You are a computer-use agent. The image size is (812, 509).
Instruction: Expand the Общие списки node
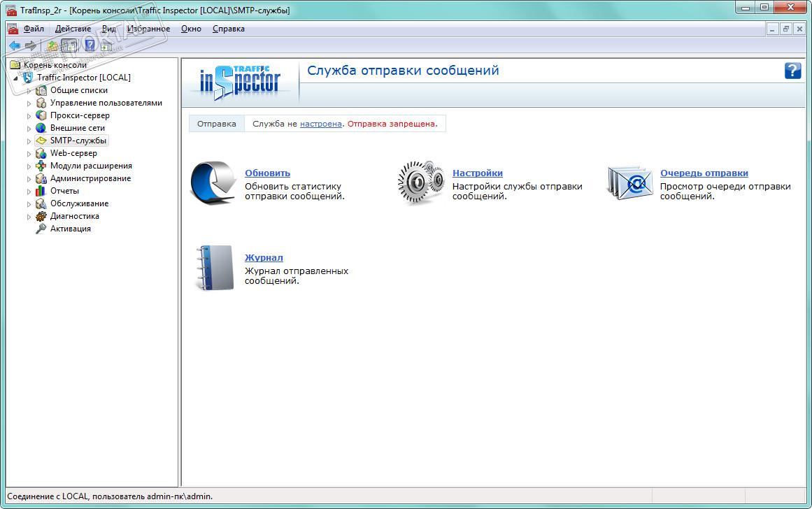tap(29, 91)
